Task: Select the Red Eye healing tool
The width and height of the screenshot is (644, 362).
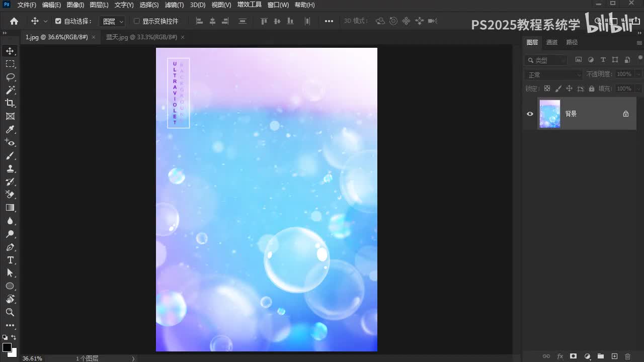Action: click(10, 143)
